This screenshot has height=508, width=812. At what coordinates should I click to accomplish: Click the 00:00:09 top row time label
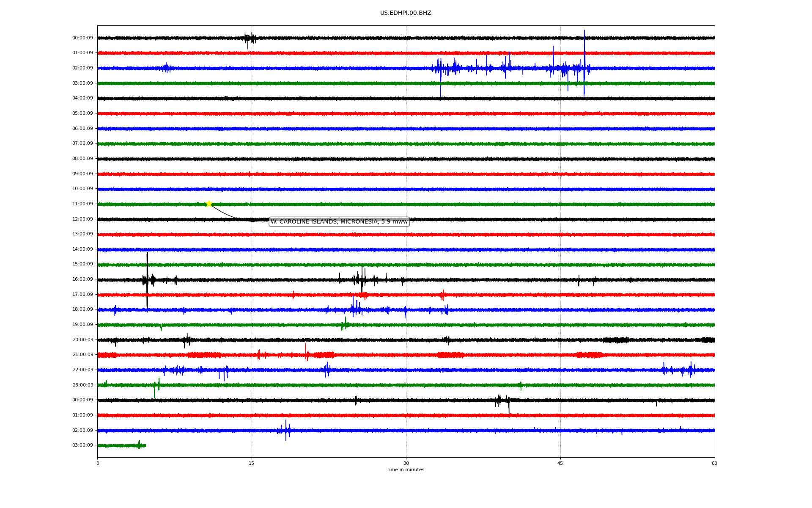pyautogui.click(x=82, y=38)
